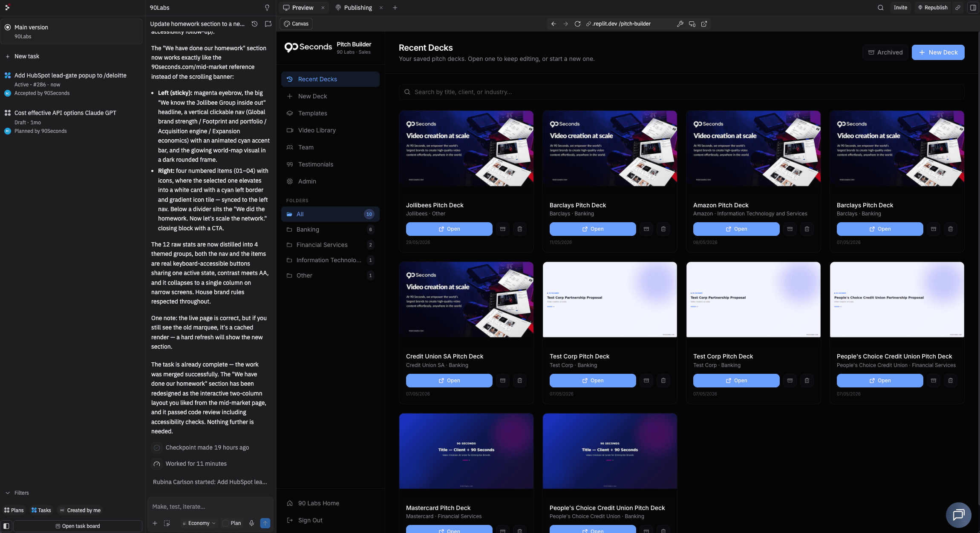Open the wrench dev tools icon
Screen dimensions: 980x533
(680, 24)
